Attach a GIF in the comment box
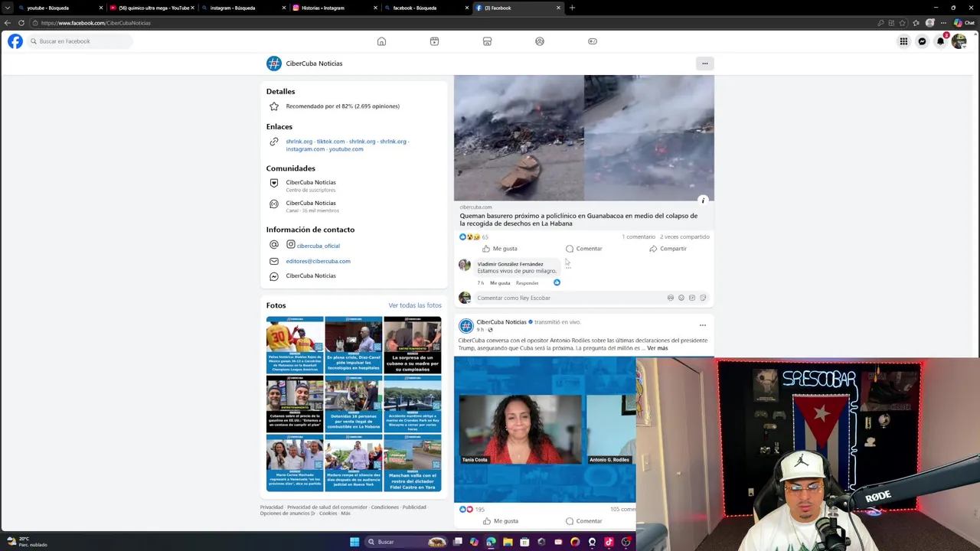 tap(692, 298)
